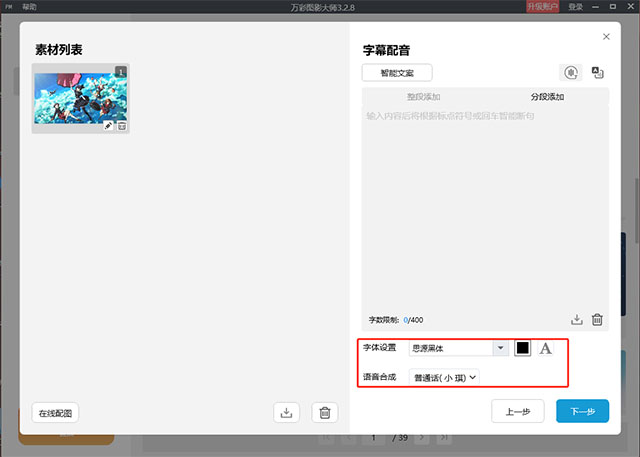Click into the subtitle text input area

coord(485,208)
